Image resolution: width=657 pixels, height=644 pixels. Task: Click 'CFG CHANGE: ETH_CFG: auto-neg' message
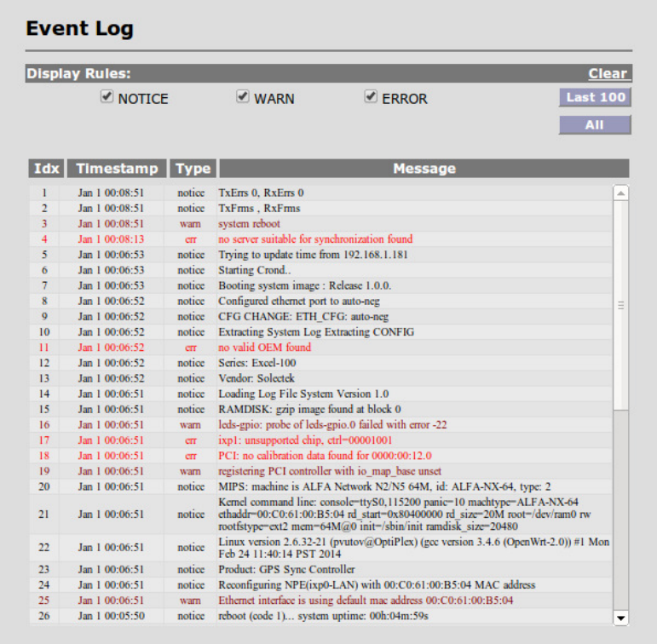pos(303,317)
